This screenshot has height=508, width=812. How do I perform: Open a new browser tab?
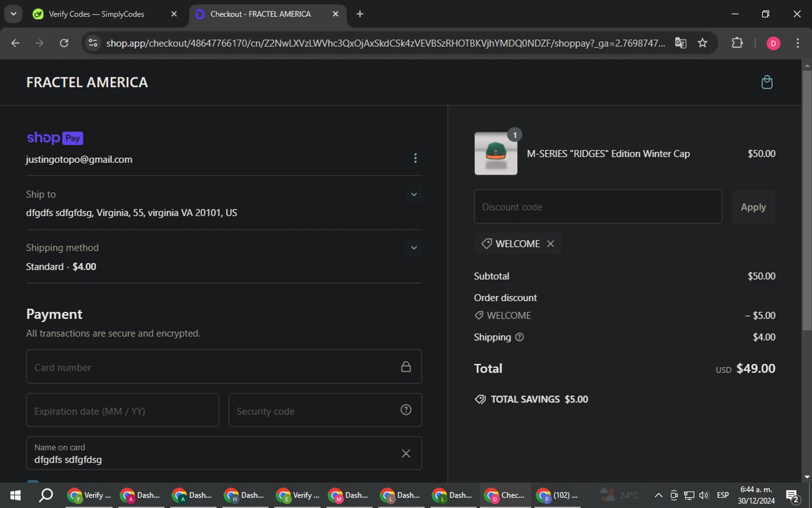360,14
